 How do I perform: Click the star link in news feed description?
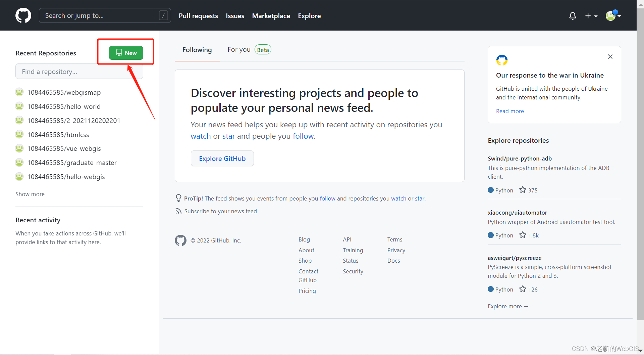(x=228, y=136)
